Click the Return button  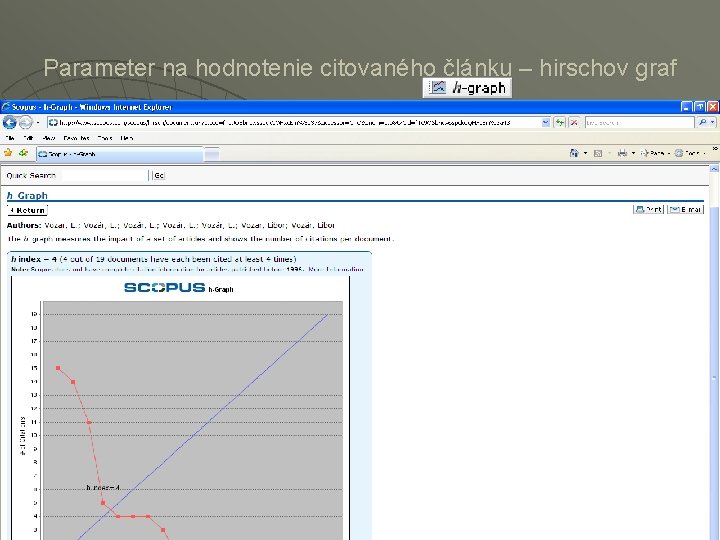28,210
